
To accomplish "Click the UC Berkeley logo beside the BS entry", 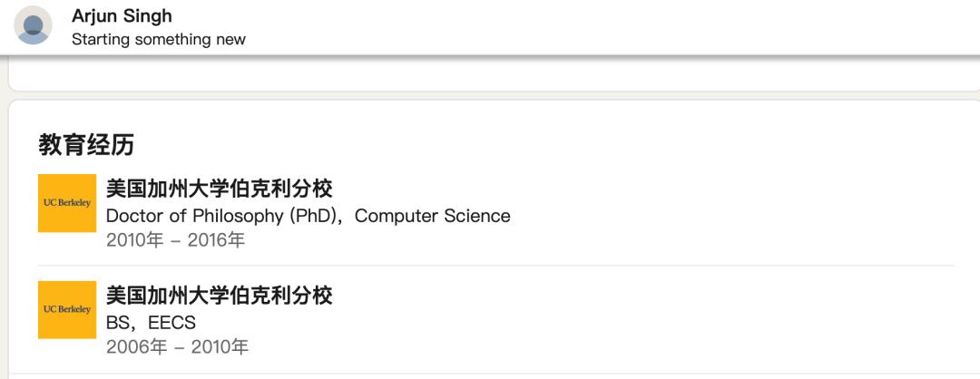I will (x=67, y=310).
